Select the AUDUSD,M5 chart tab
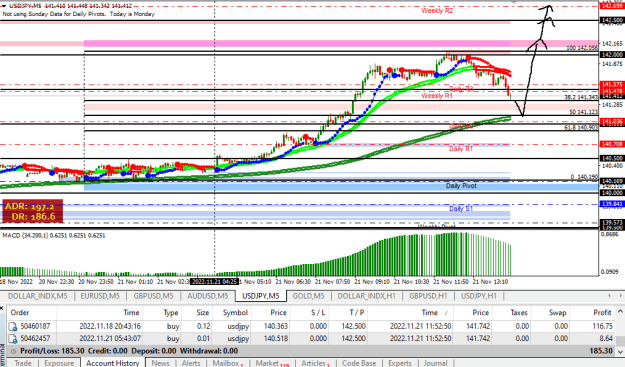This screenshot has height=367, width=625. pyautogui.click(x=208, y=296)
